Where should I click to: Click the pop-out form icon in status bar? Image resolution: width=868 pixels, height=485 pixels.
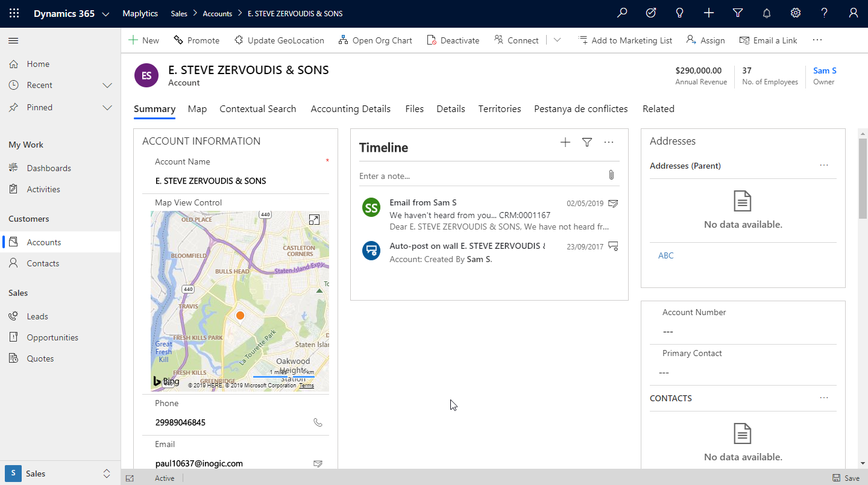tap(130, 478)
